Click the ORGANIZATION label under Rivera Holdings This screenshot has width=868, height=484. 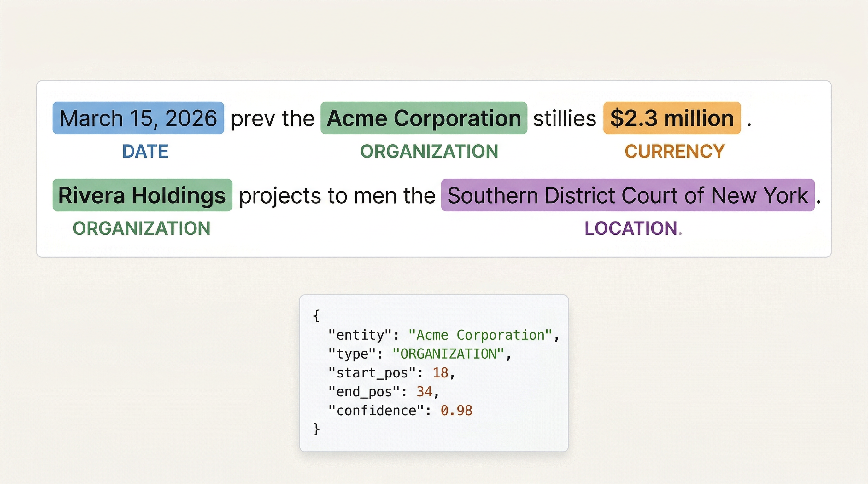point(142,228)
